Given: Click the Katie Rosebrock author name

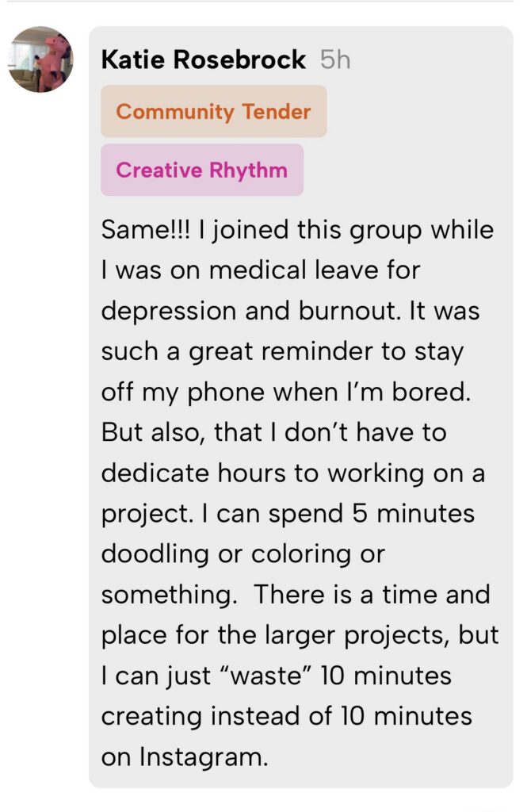Looking at the screenshot, I should click(204, 60).
